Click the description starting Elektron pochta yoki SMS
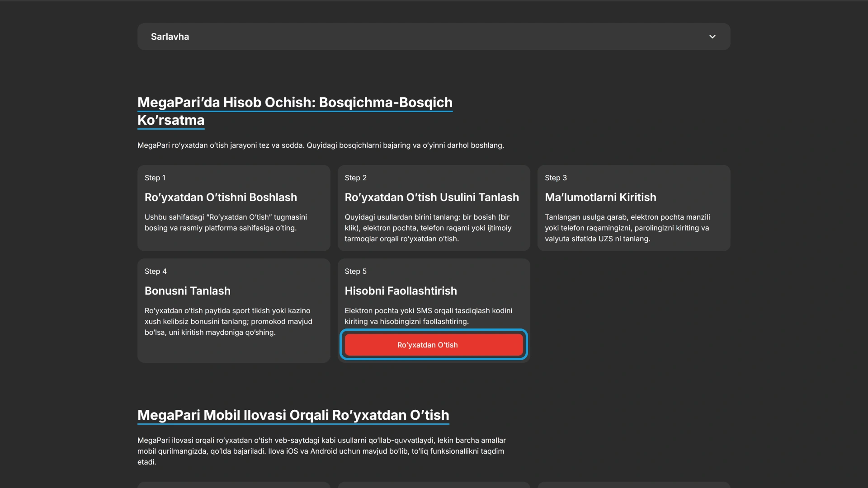Screen dimensions: 868x488 point(429,316)
